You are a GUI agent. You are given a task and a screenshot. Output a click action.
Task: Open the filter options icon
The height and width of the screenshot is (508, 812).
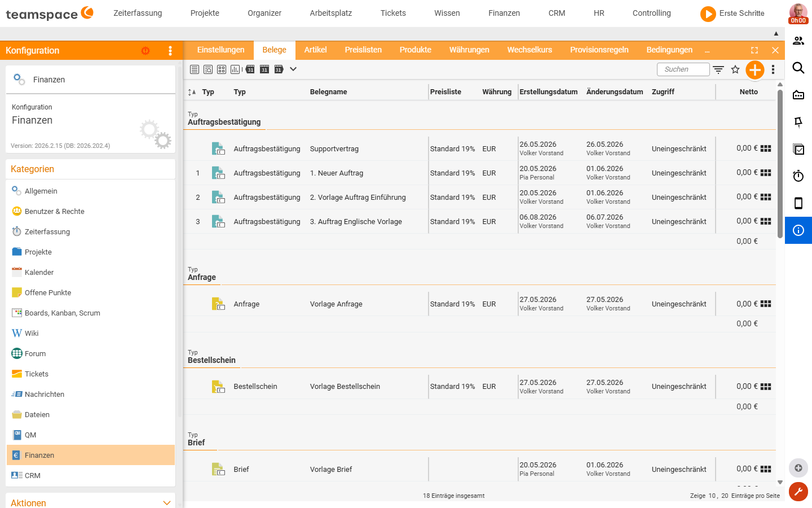pos(718,69)
